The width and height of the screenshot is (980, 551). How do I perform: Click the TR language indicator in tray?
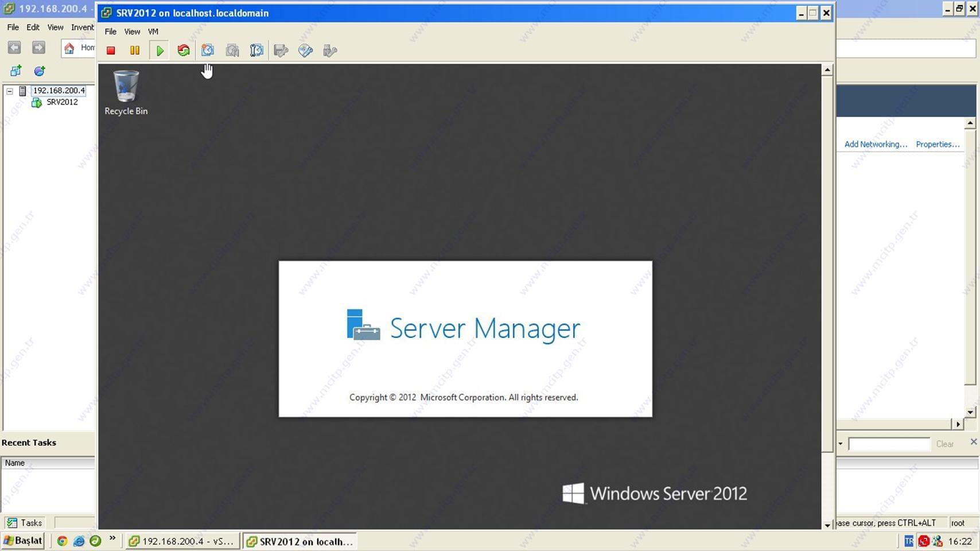pyautogui.click(x=909, y=541)
